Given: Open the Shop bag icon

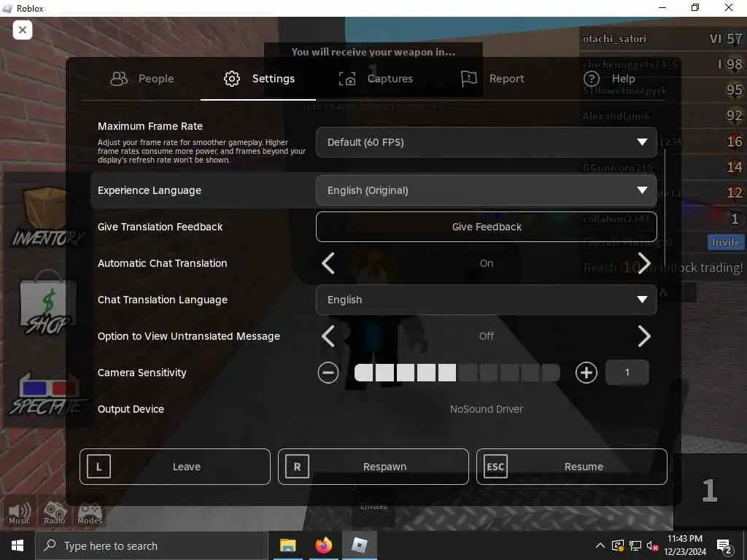Looking at the screenshot, I should [x=47, y=303].
